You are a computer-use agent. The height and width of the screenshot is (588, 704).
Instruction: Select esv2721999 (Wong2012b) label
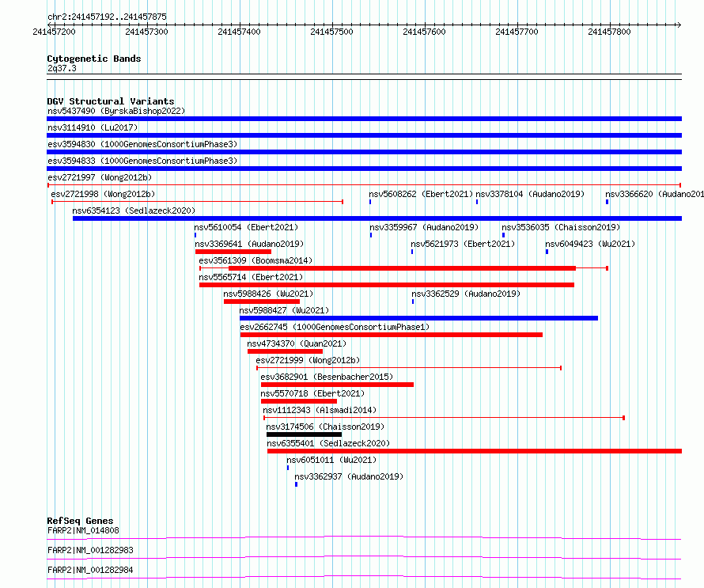point(308,360)
